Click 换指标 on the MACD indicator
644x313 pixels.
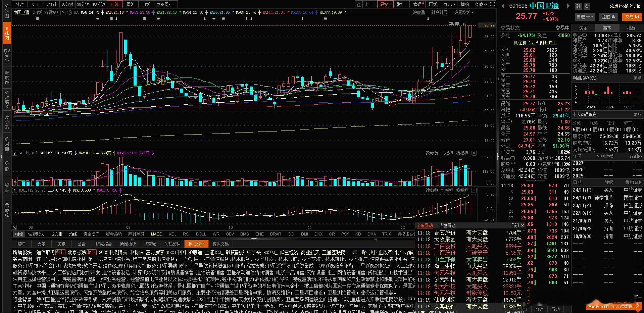pos(462,190)
